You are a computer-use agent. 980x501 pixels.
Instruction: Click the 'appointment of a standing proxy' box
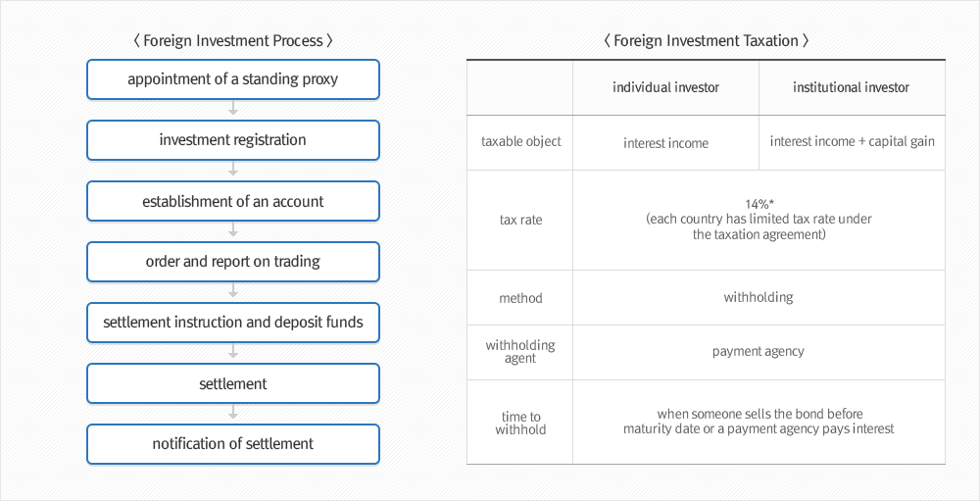[x=233, y=79]
